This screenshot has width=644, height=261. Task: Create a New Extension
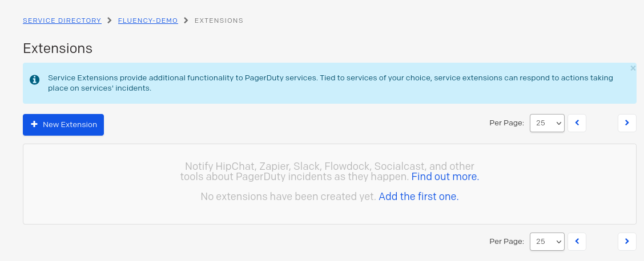[63, 125]
